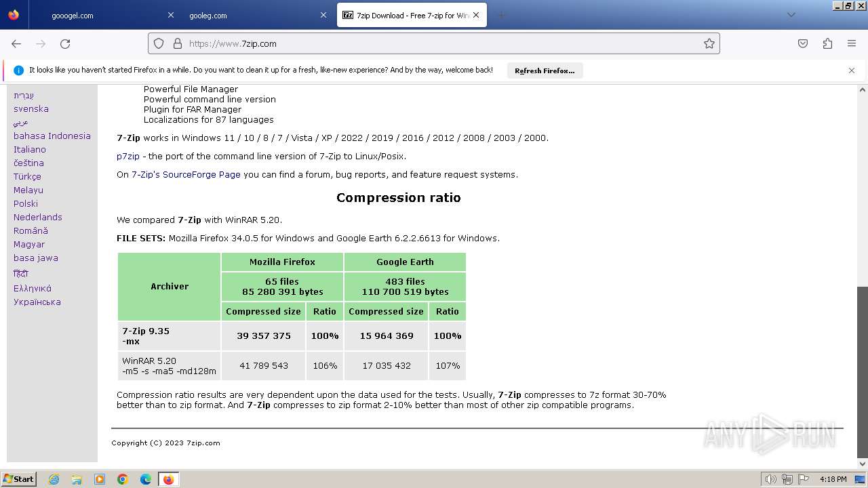The width and height of the screenshot is (868, 488).
Task: Dismiss the Refresh Firefox notification bar
Action: 852,70
